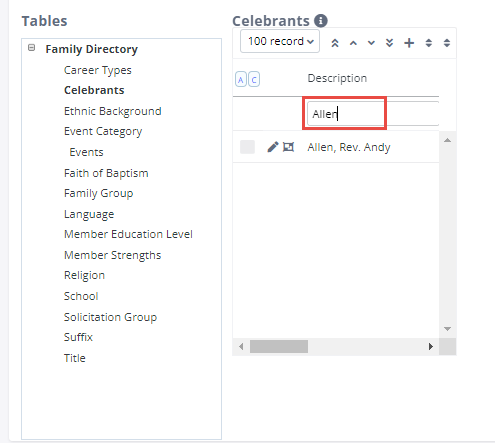Screen dimensions: 495x443
Task: Click the rightmost sort arrows icon in toolbar
Action: point(447,43)
